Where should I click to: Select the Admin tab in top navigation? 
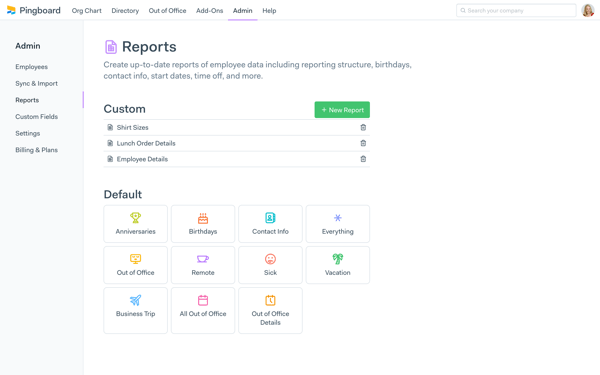pos(243,11)
